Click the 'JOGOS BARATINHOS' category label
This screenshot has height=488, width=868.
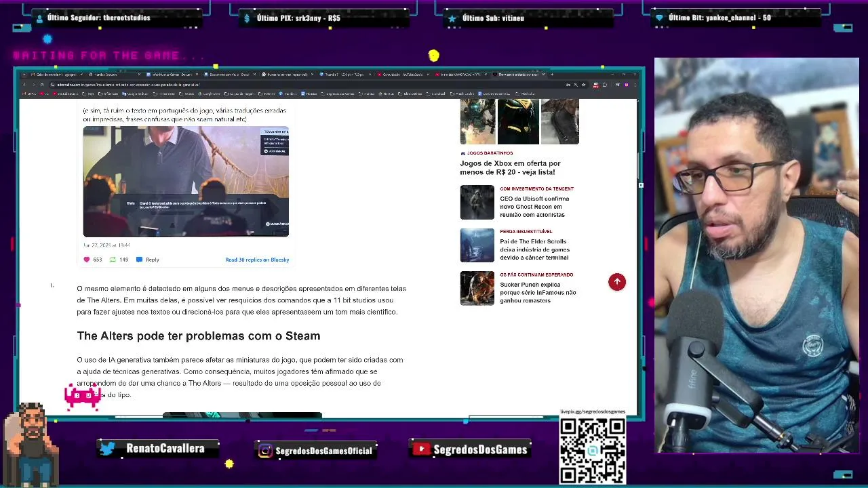(x=490, y=153)
